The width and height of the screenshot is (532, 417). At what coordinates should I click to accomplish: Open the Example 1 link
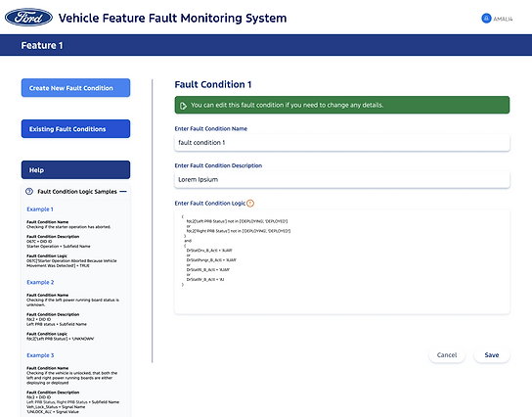tap(40, 209)
